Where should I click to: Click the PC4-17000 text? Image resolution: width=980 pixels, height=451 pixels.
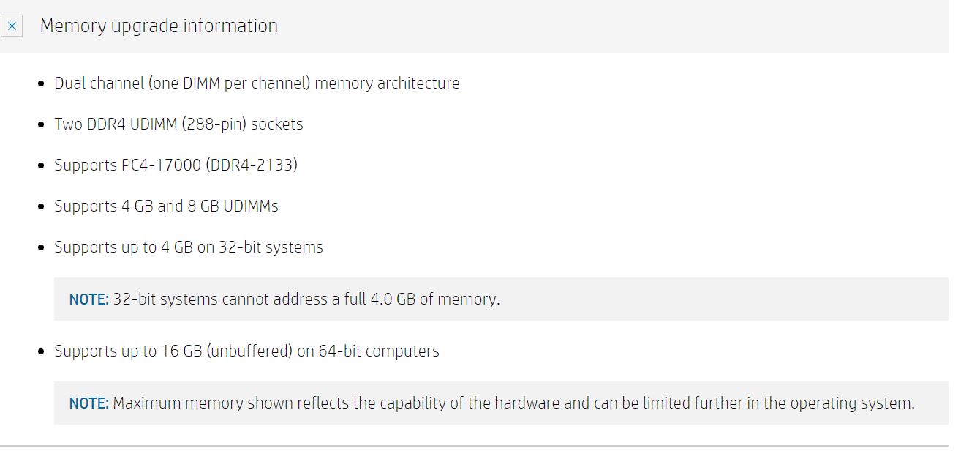tap(161, 165)
